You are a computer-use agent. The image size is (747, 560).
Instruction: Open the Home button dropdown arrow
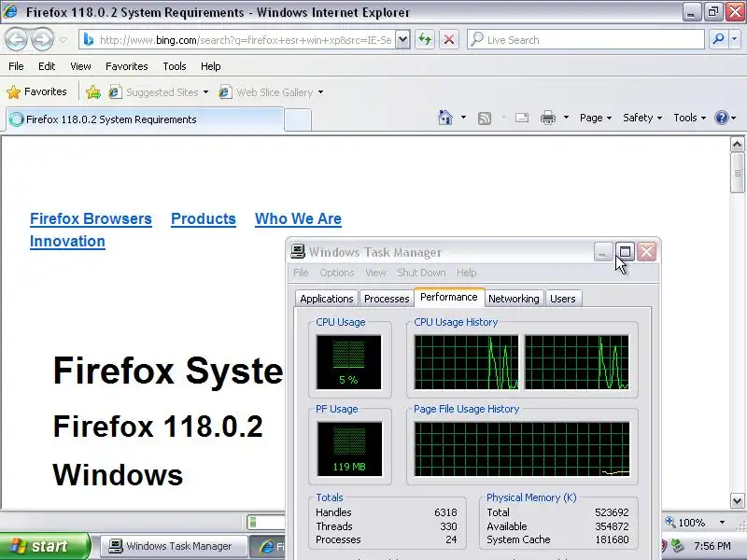(463, 118)
